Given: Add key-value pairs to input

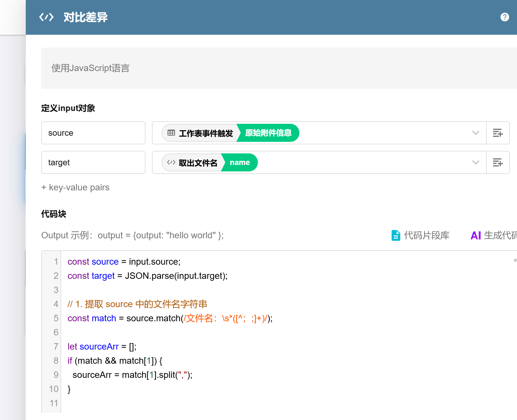Looking at the screenshot, I should point(76,187).
